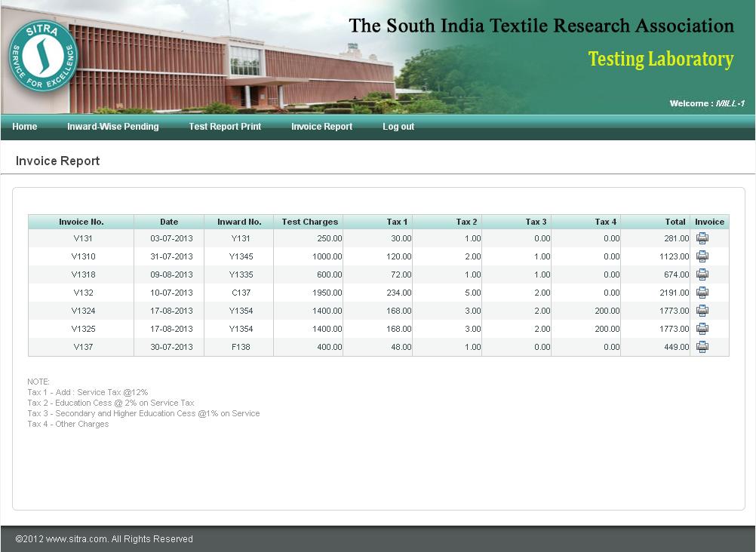Go to Test Report Print

tap(225, 126)
